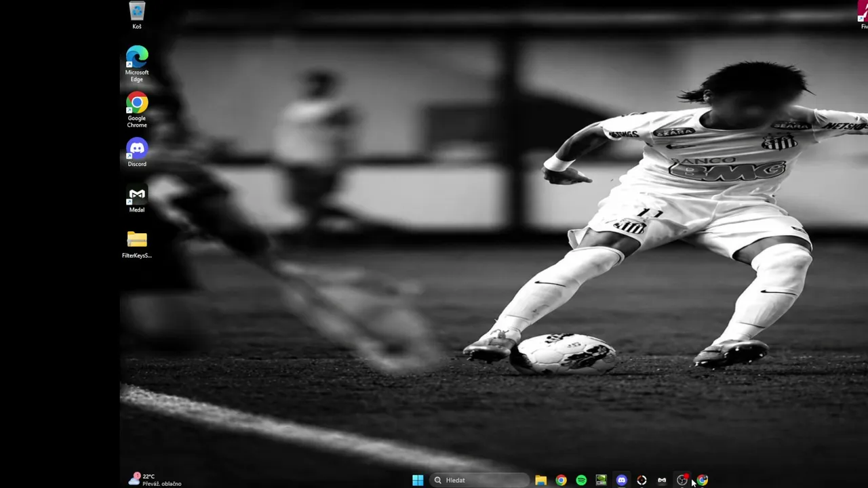Open the OBS icon with red badge

(682, 480)
